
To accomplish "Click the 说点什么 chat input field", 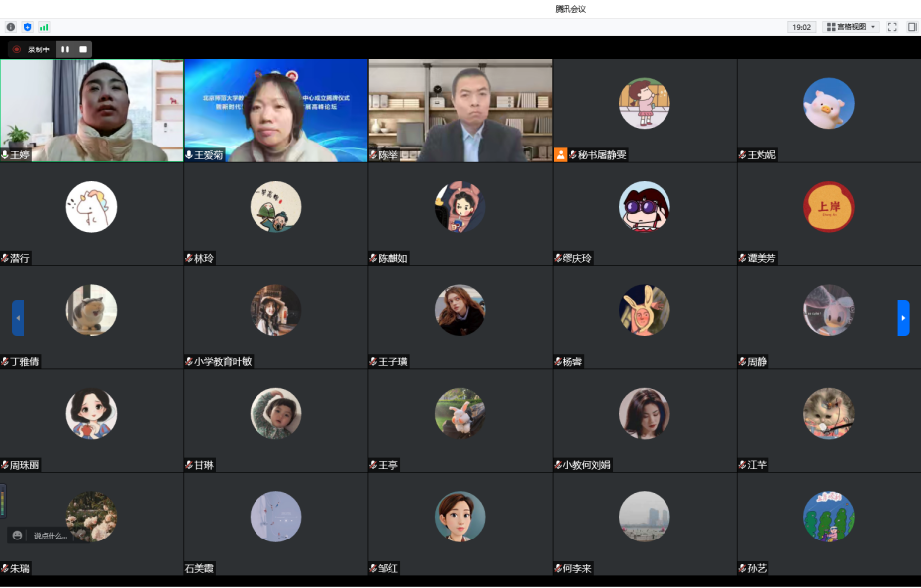I will tap(51, 536).
